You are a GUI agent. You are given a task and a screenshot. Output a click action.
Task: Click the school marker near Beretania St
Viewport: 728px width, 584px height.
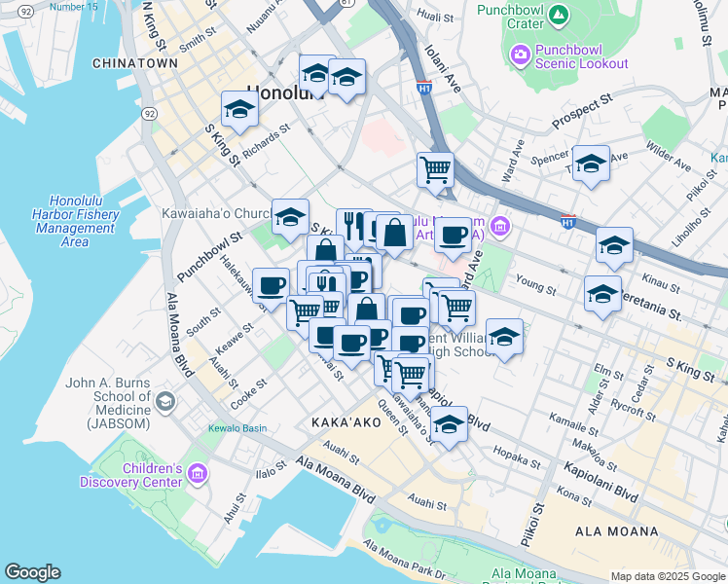pyautogui.click(x=602, y=294)
